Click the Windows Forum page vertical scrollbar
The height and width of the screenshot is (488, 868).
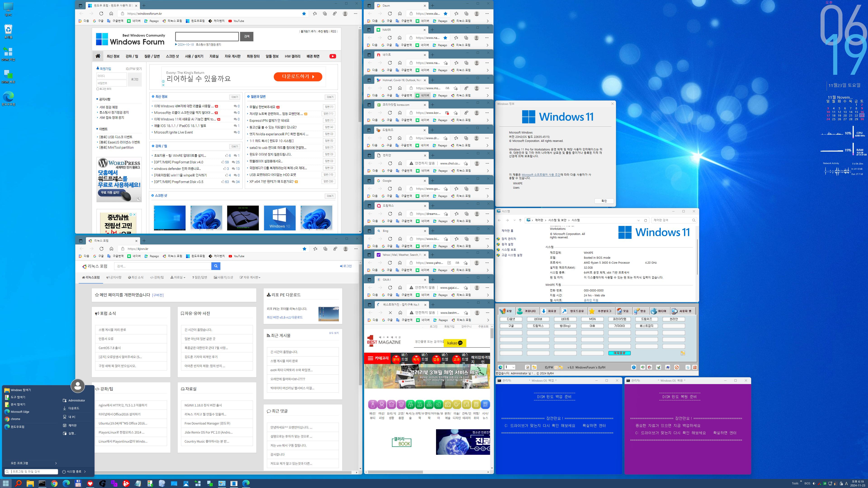(360, 129)
